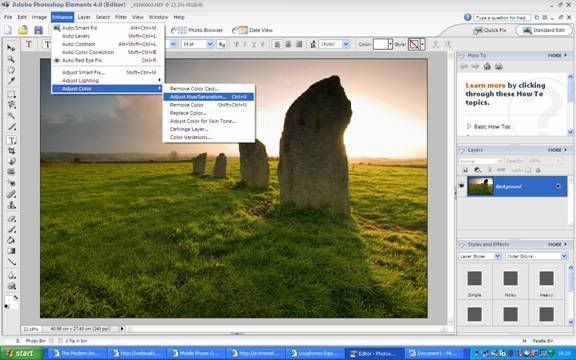Open the font size 14 pt dropdown
The height and width of the screenshot is (360, 576).
pos(210,44)
